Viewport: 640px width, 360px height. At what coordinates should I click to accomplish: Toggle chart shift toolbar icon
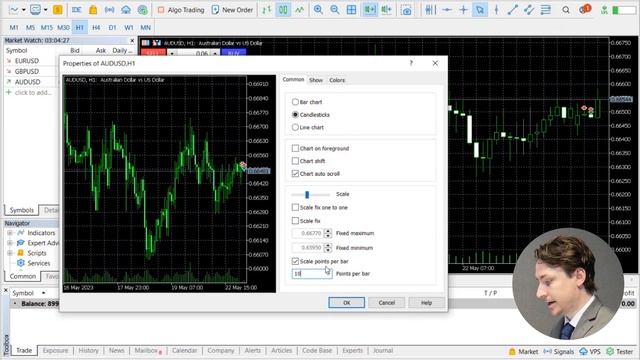386,9
